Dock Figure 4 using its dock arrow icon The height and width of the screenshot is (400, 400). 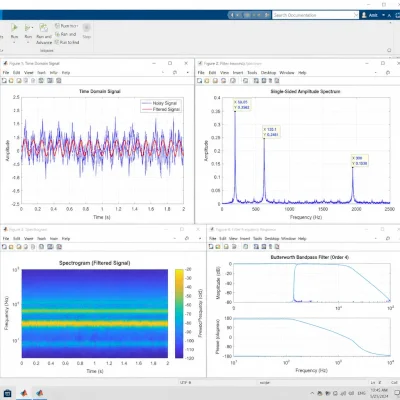click(x=388, y=238)
